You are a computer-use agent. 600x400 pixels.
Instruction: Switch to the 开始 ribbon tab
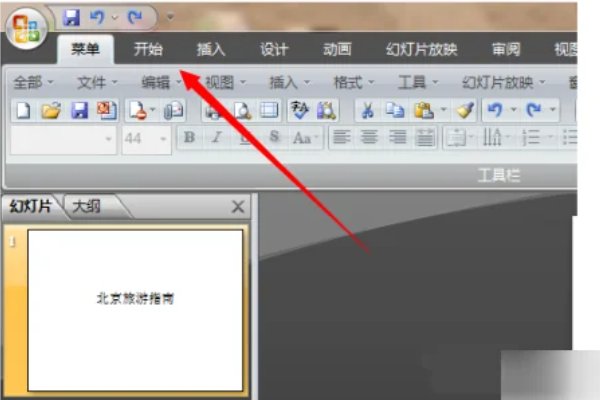tap(148, 49)
